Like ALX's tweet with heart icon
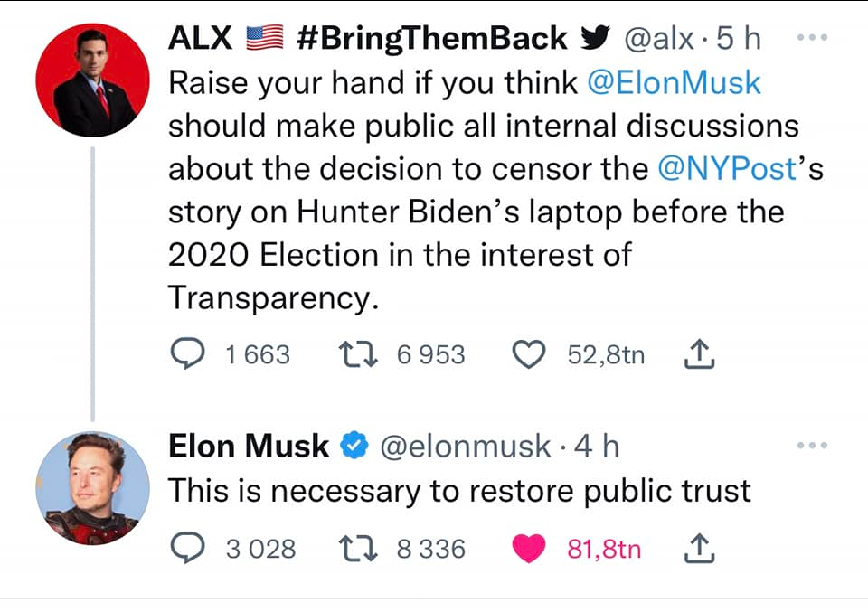 point(528,354)
